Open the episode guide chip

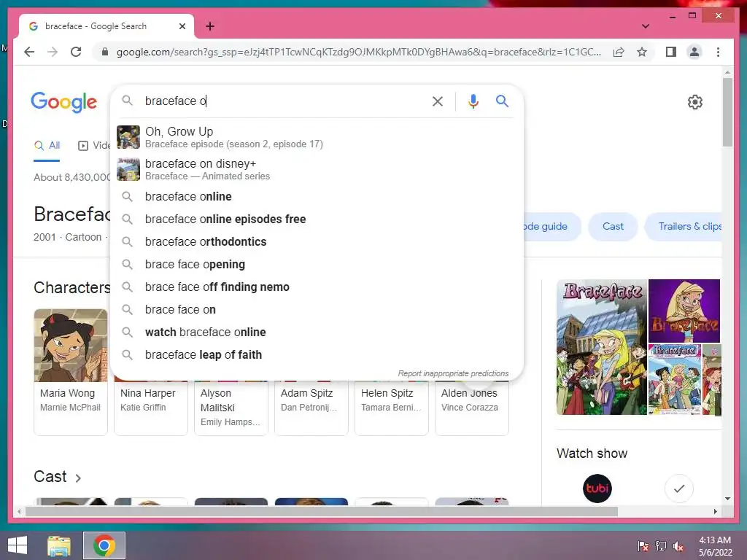(553, 226)
